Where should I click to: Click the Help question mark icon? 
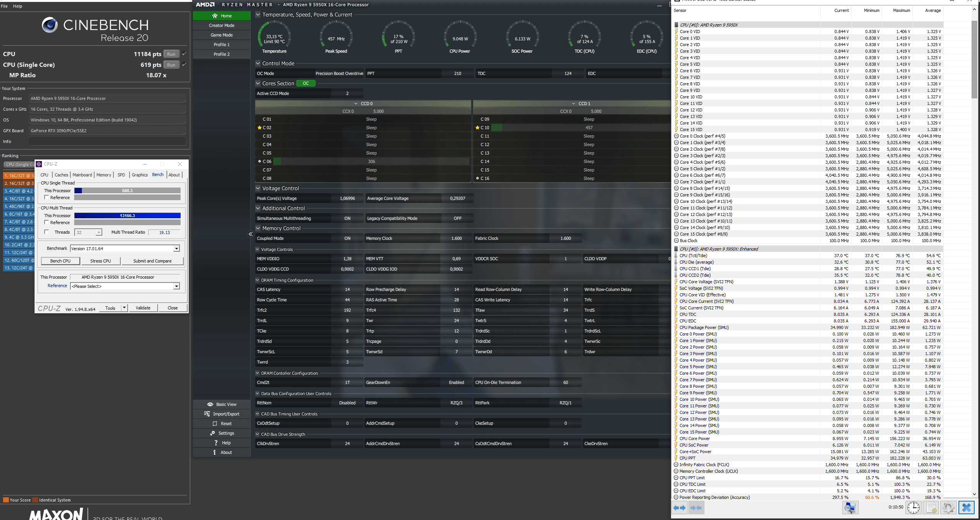click(216, 443)
